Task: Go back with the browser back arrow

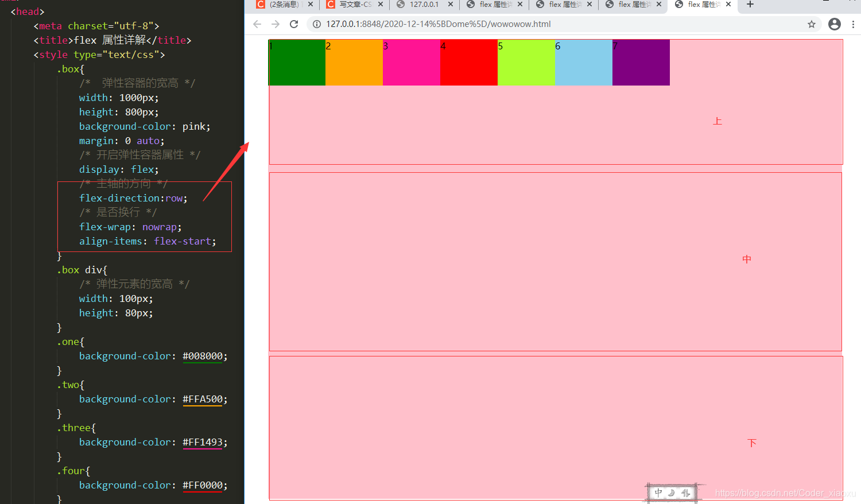Action: pyautogui.click(x=257, y=24)
